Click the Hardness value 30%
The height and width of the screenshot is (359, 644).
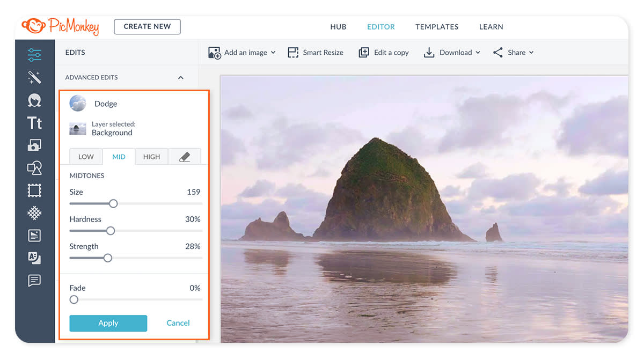(x=193, y=219)
